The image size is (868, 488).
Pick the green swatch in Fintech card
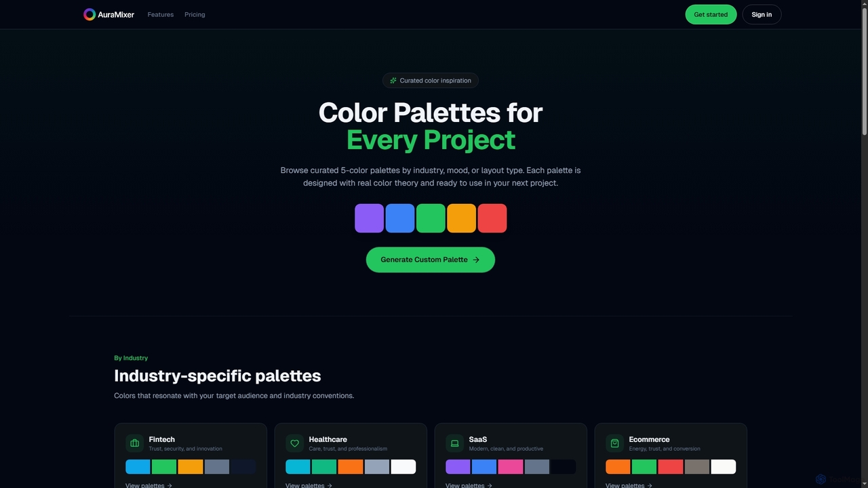click(x=164, y=466)
